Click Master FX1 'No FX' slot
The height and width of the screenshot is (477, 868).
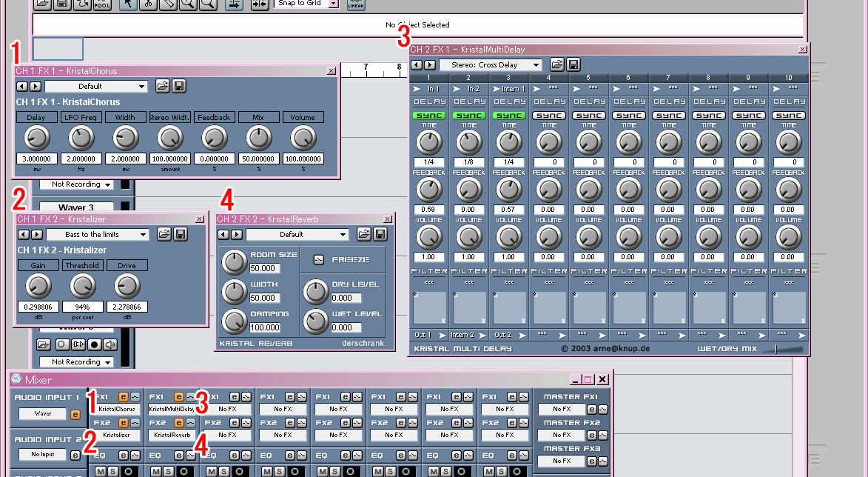pyautogui.click(x=562, y=409)
